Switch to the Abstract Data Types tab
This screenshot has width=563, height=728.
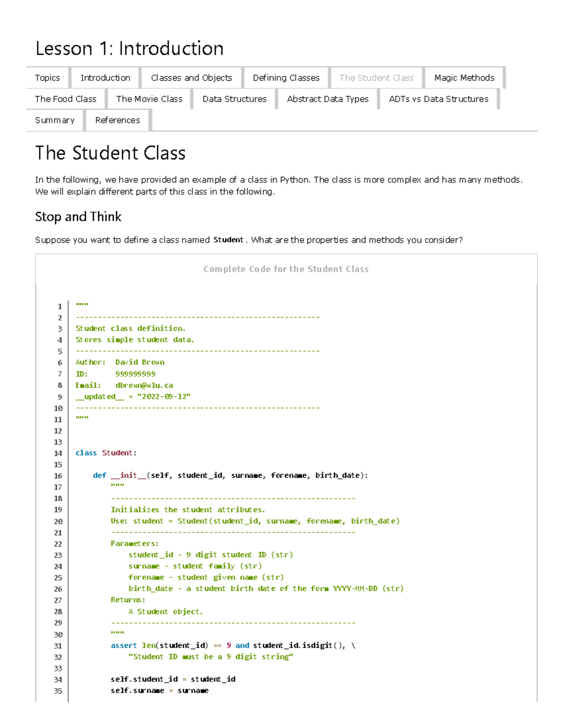point(328,99)
